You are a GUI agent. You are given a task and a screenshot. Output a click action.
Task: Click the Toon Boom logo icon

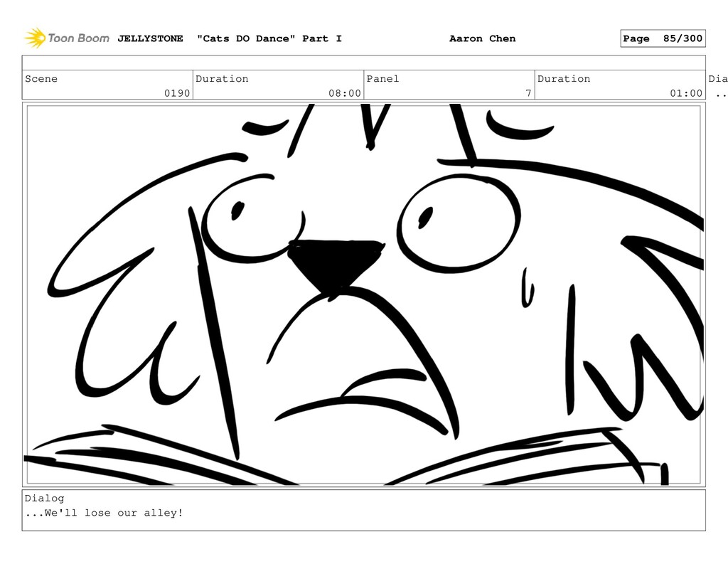coord(35,38)
